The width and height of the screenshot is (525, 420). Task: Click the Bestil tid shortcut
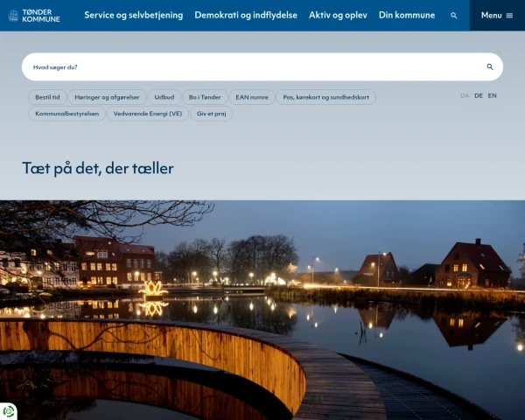coord(47,97)
